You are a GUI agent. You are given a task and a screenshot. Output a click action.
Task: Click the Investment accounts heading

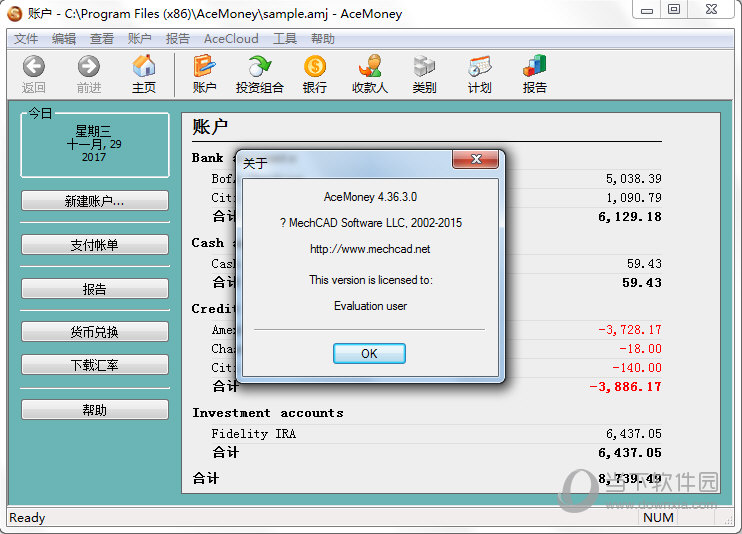268,413
